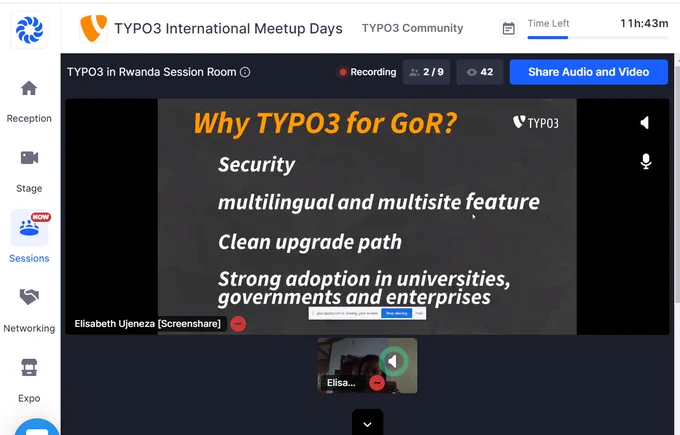
Task: Open TYPO3 Community organizer link
Action: tap(412, 28)
